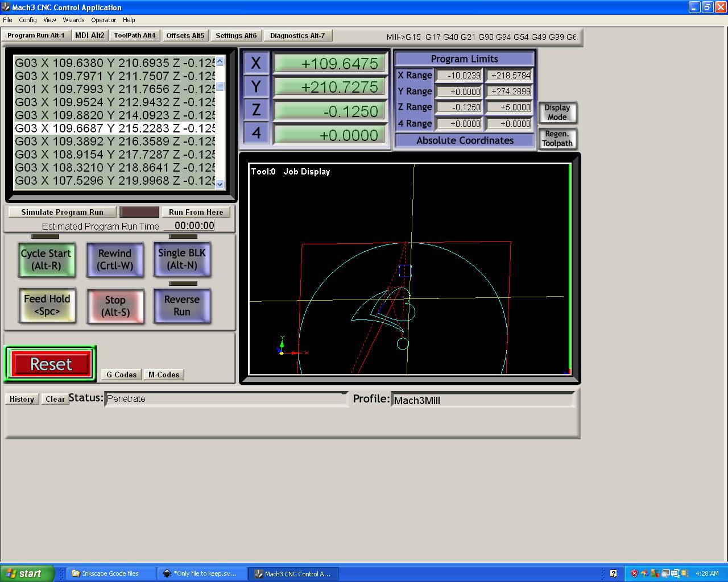This screenshot has height=582, width=728.
Task: Click the G-code list scrollbar thumb
Action: 220,86
